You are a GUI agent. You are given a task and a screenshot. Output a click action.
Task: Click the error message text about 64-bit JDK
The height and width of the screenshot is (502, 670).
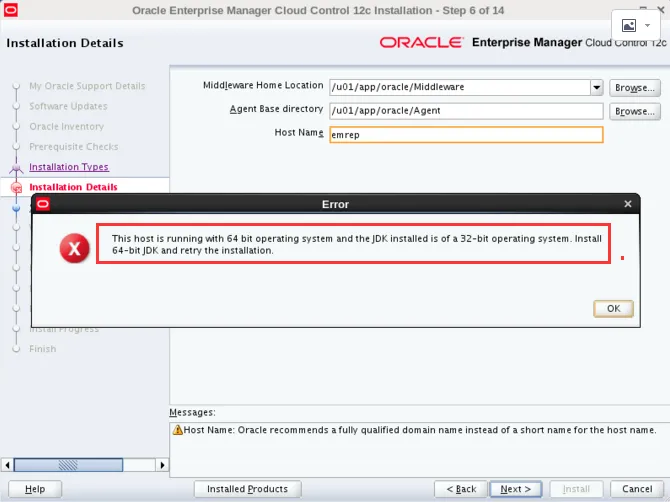coord(356,244)
